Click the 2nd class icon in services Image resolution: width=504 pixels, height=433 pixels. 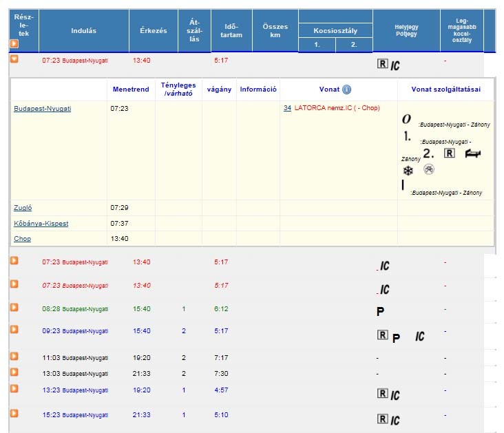click(x=429, y=153)
